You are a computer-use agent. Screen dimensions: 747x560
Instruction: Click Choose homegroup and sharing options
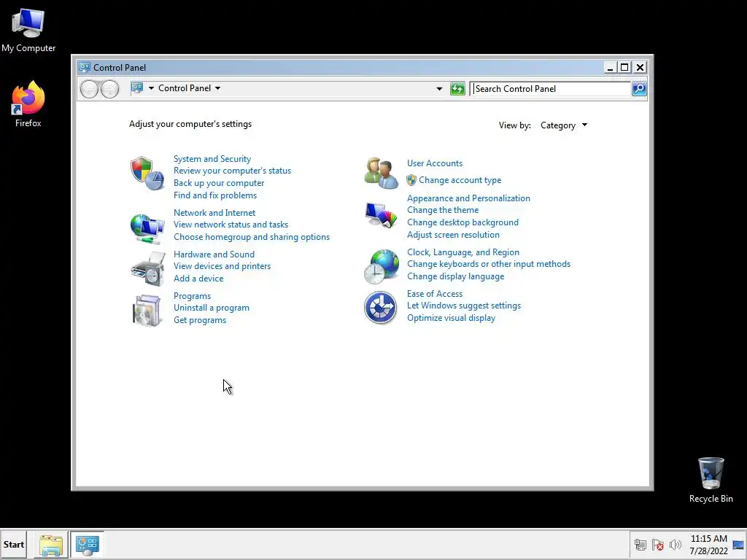[x=252, y=237]
